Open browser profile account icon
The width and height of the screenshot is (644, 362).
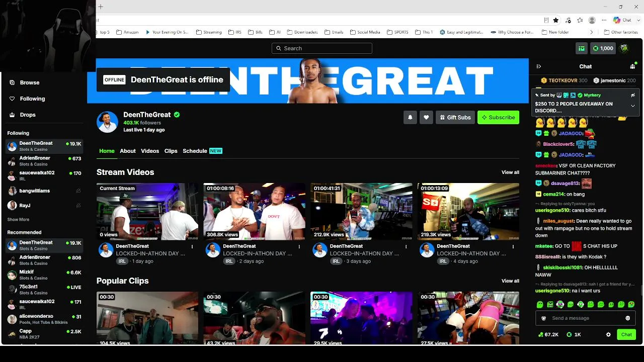click(x=592, y=20)
